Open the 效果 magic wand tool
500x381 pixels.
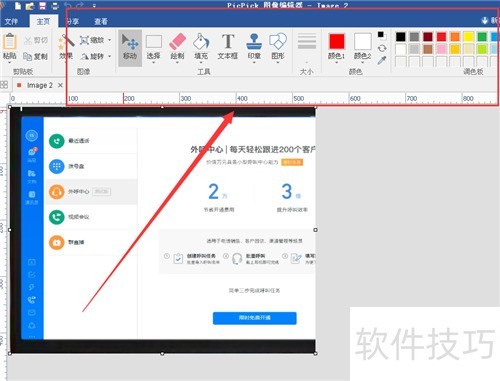[x=66, y=47]
